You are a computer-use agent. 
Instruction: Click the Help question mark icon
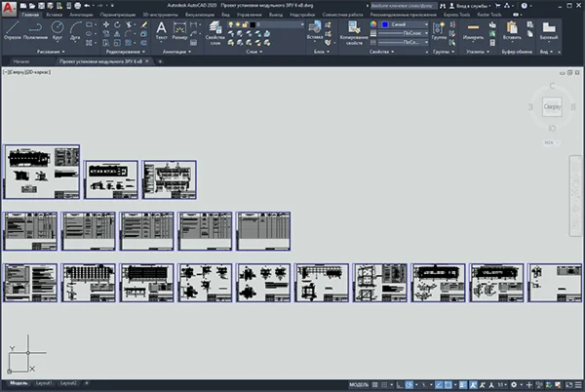[x=525, y=6]
